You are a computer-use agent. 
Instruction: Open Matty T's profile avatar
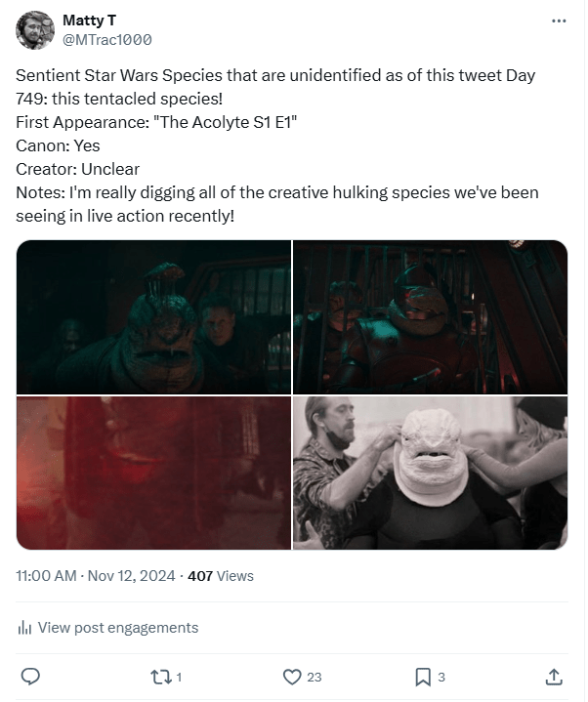[35, 30]
